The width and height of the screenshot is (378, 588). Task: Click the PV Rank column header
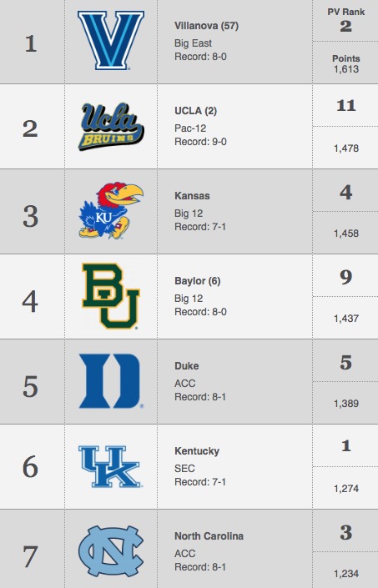[345, 12]
